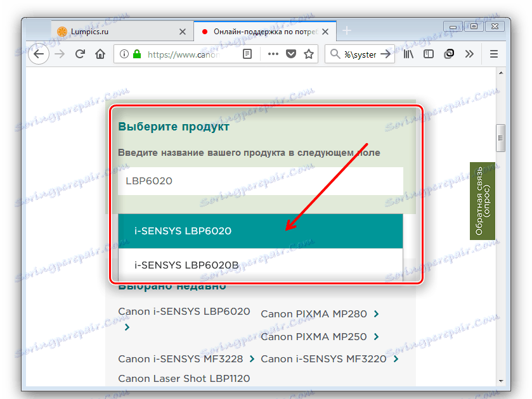
Task: Open the hamburger application menu
Action: tap(494, 54)
